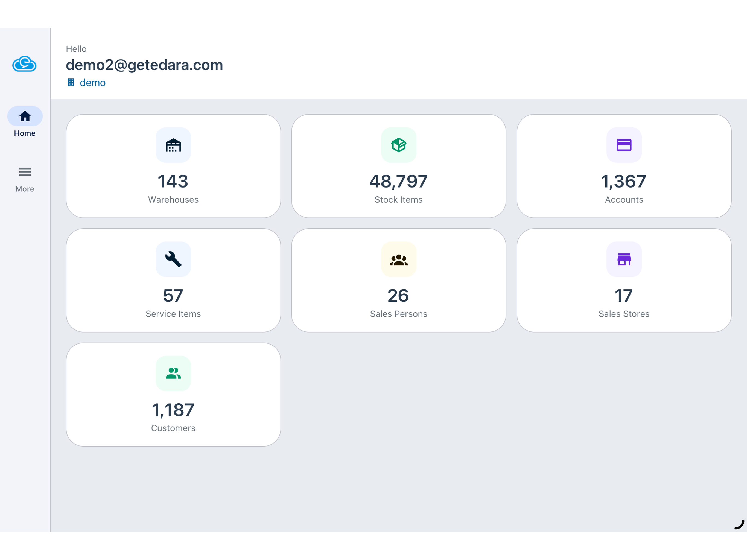Click the building icon beside demo
Image resolution: width=747 pixels, height=560 pixels.
pyautogui.click(x=71, y=82)
